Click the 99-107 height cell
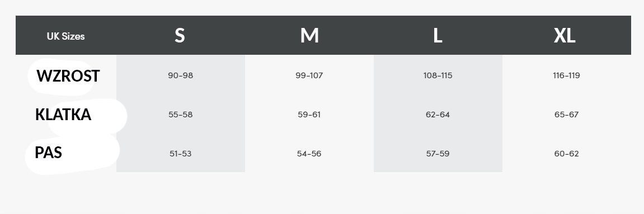 point(309,75)
